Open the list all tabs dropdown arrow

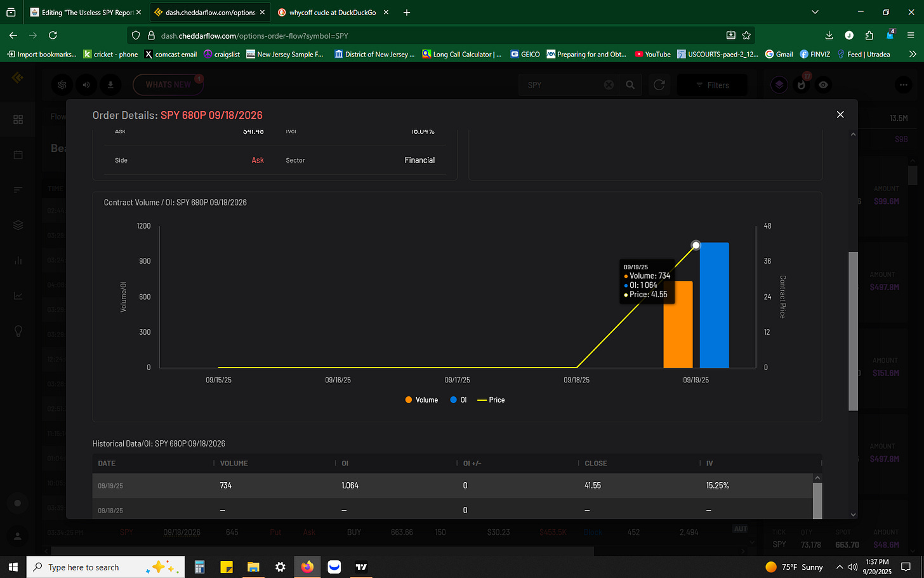pos(815,12)
